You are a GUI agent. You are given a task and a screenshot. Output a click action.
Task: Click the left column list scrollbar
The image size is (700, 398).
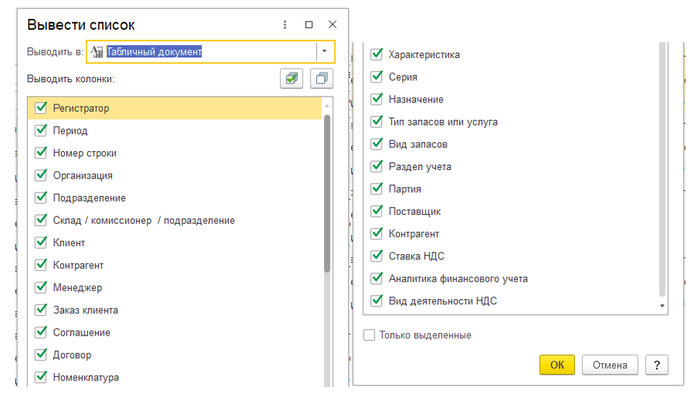tap(327, 194)
